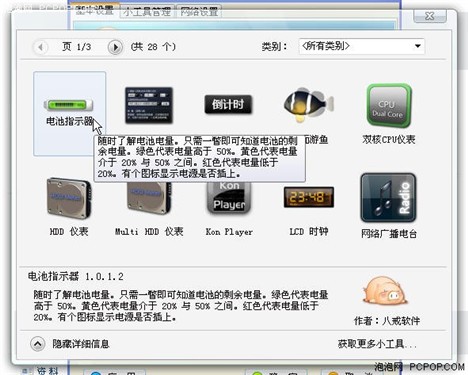The width and height of the screenshot is (468, 375).
Task: Click the Kon Player gadget icon
Action: [229, 198]
